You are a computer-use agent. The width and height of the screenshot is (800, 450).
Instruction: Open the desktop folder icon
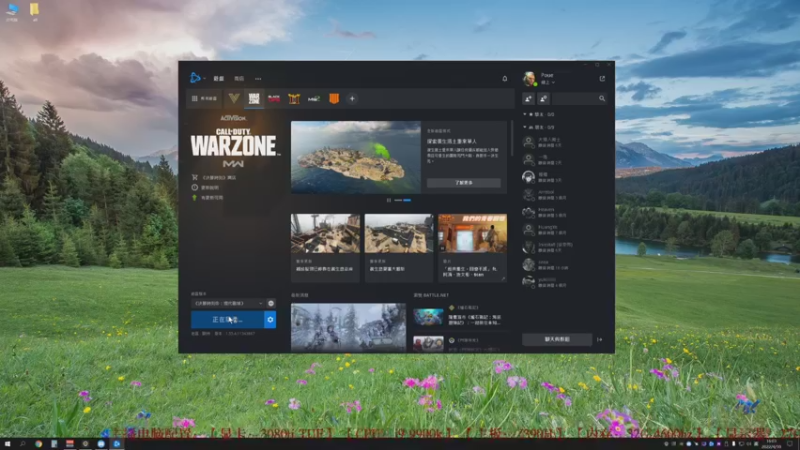(x=34, y=11)
